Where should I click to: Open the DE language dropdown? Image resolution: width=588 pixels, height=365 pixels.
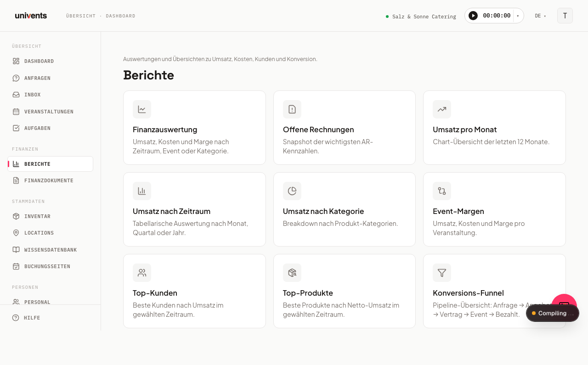tap(540, 16)
